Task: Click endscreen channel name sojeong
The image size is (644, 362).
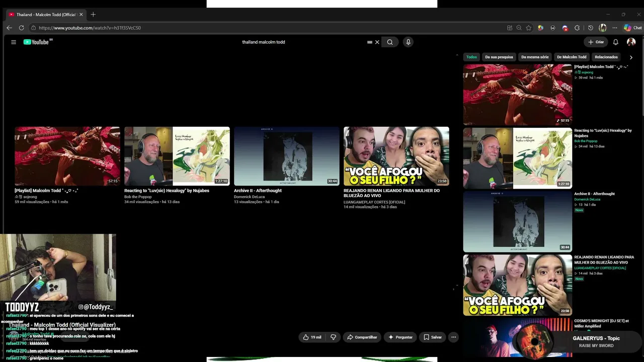Action: (26, 197)
